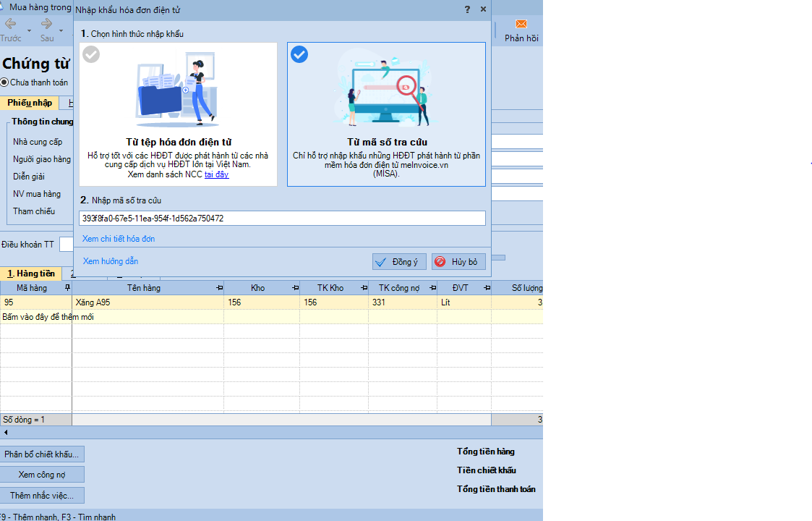Click the grid's left scroll arrow

[6, 432]
